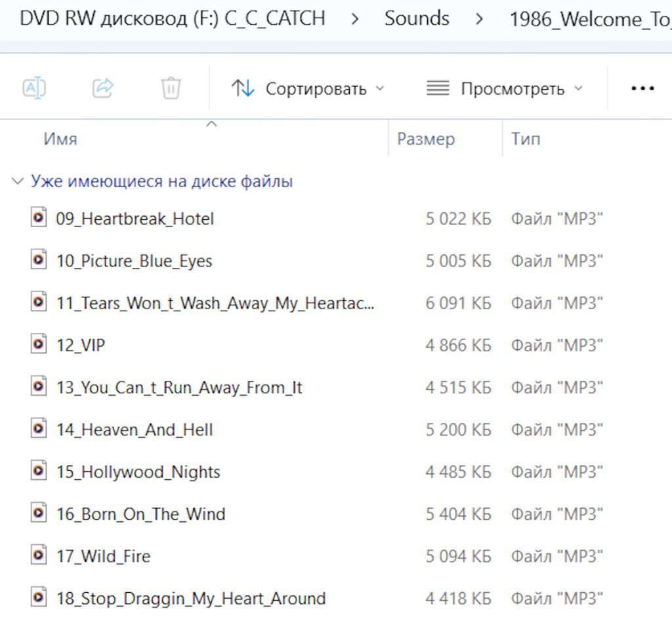Viewport: 672px width, 625px height.
Task: Click the Файл "MP3" type of 17_Wild_Fire
Action: [556, 557]
